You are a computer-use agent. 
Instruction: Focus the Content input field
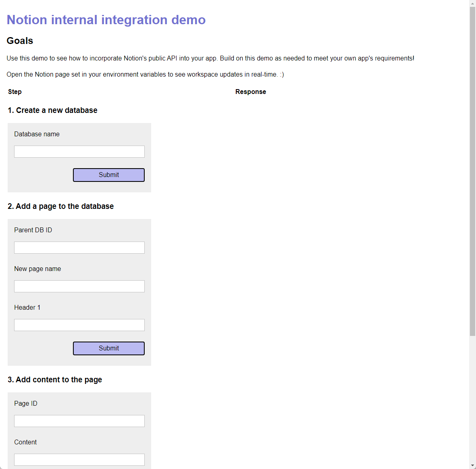click(79, 460)
